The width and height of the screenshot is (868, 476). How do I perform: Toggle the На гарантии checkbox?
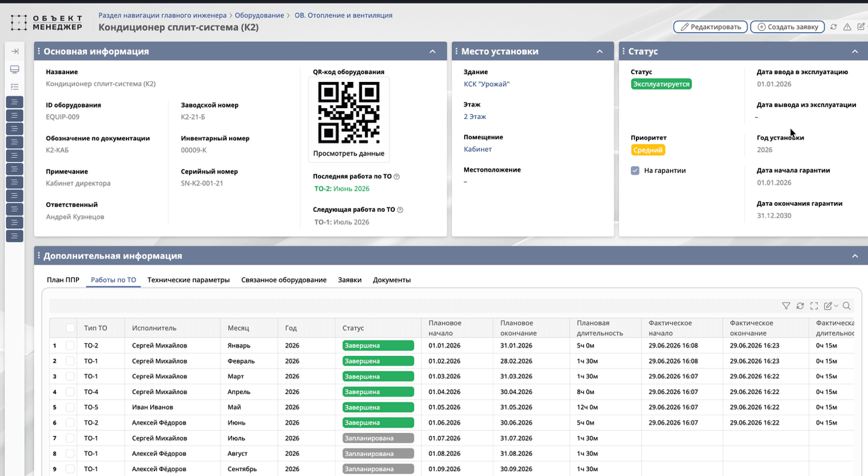pyautogui.click(x=635, y=171)
